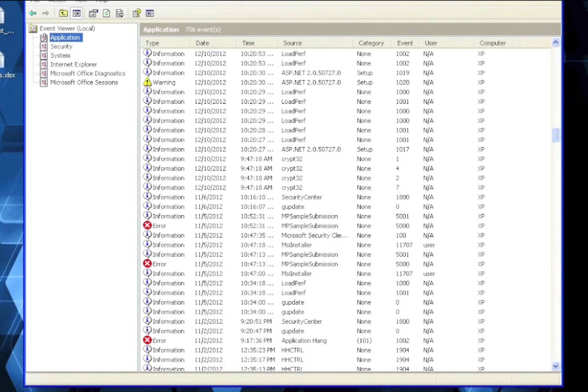Click the Refresh toolbar icon

point(106,13)
